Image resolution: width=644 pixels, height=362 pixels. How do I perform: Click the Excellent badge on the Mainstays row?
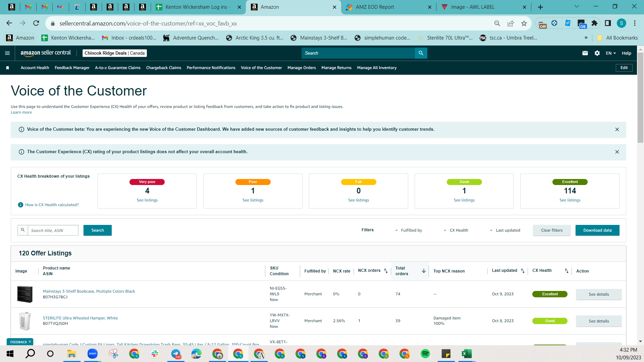pos(550,294)
